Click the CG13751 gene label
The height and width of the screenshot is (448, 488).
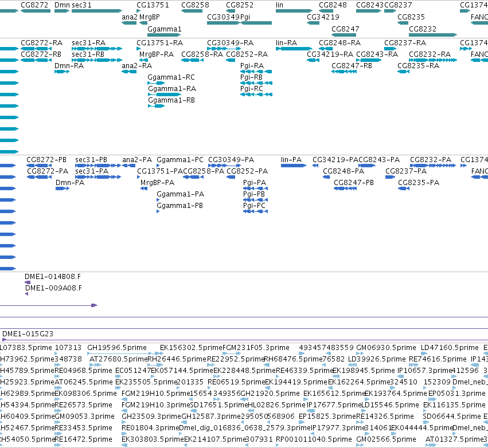coord(153,5)
